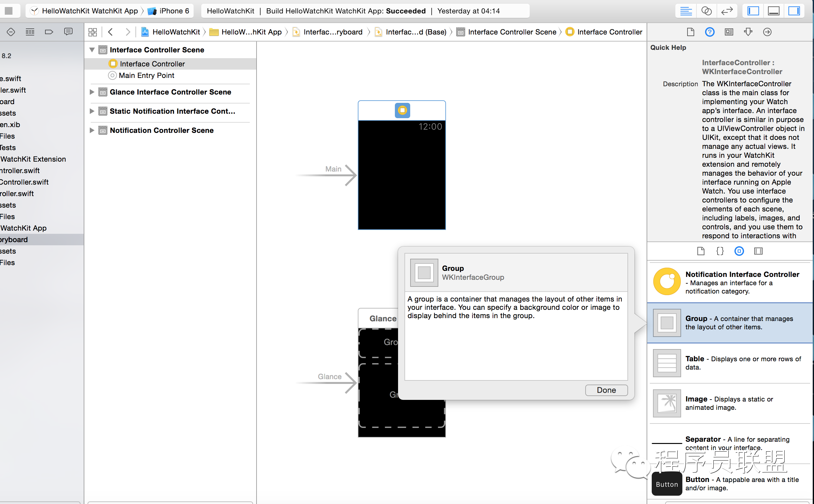The height and width of the screenshot is (504, 814).
Task: Go forward in editor history
Action: [x=128, y=32]
